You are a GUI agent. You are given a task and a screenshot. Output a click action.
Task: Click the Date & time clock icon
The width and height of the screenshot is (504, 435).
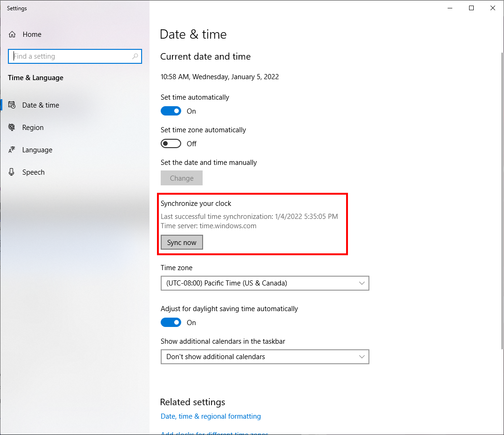(13, 105)
